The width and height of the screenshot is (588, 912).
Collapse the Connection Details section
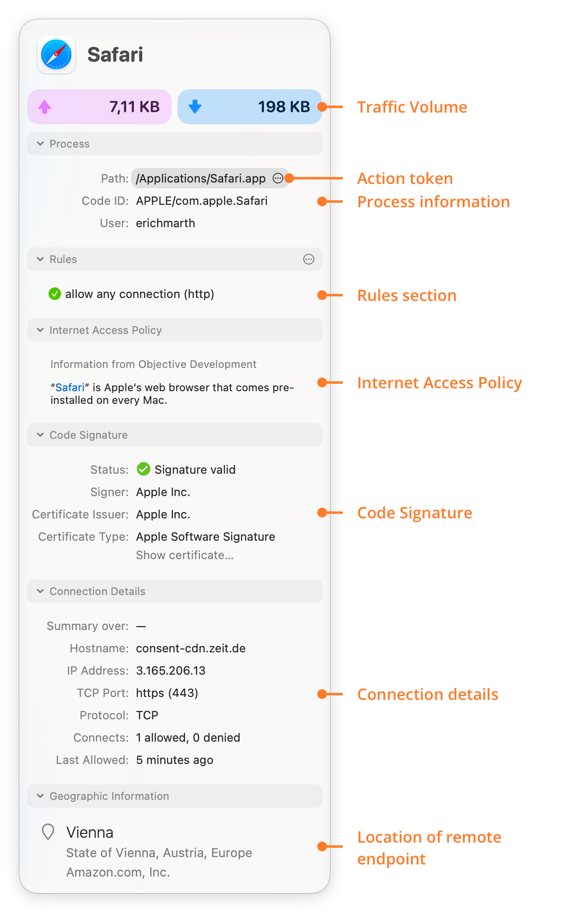tap(40, 591)
